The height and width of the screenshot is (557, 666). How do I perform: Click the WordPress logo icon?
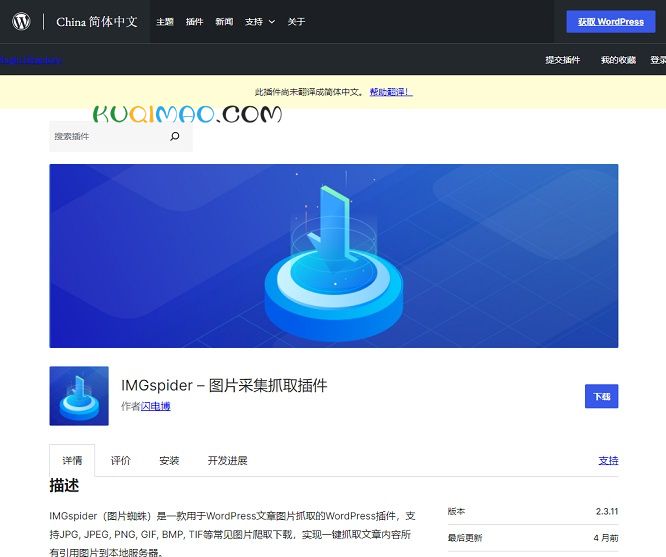coord(21,21)
